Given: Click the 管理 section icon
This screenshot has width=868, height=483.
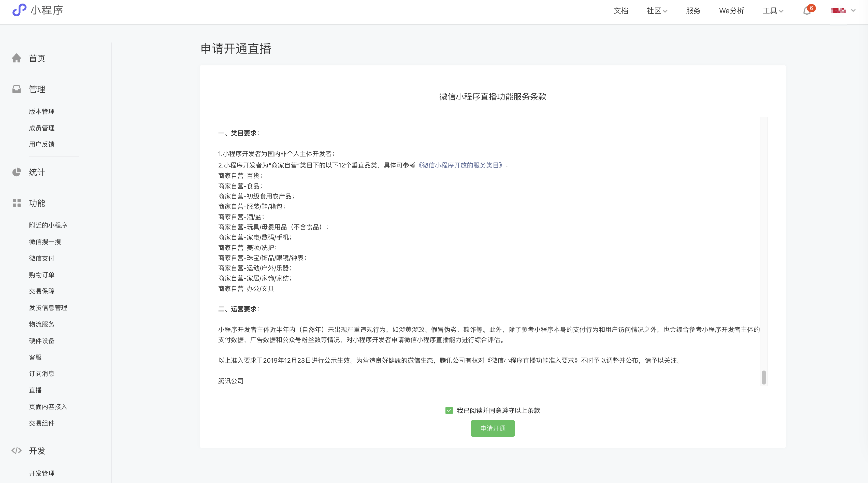Looking at the screenshot, I should (x=17, y=89).
